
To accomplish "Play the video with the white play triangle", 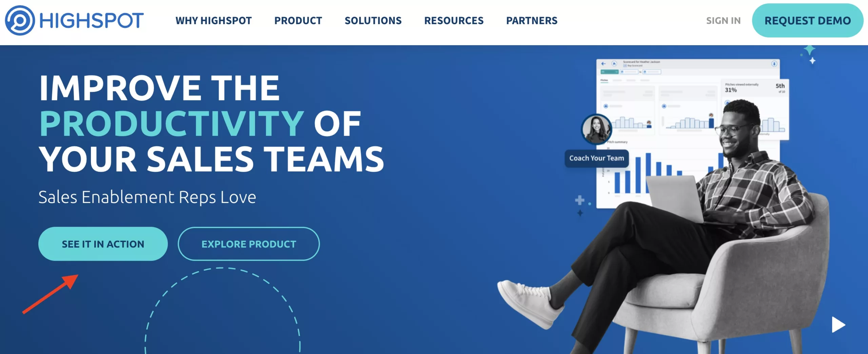I will [839, 325].
